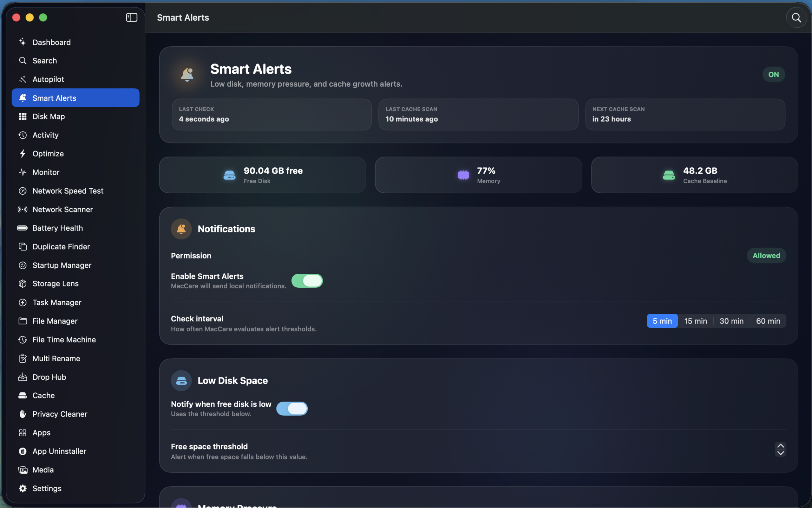Click the ON status badge
812x508 pixels.
pos(773,75)
